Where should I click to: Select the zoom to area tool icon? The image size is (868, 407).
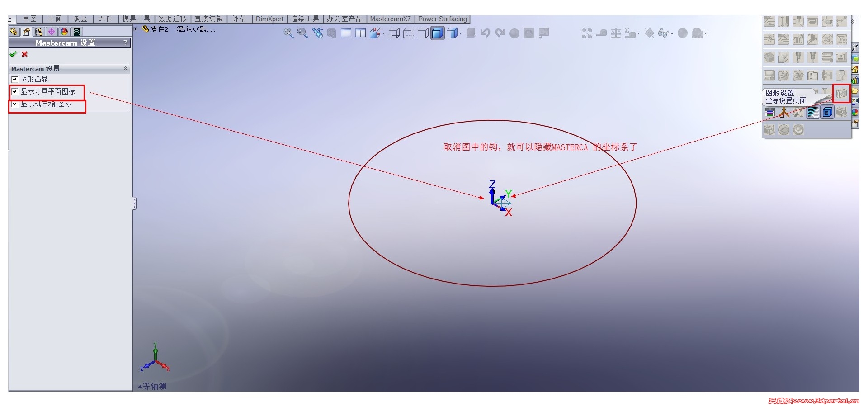[x=302, y=33]
